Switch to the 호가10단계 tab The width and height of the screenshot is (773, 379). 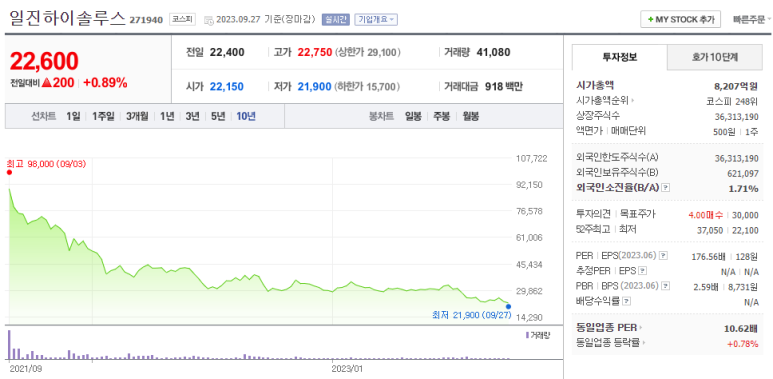(x=714, y=57)
